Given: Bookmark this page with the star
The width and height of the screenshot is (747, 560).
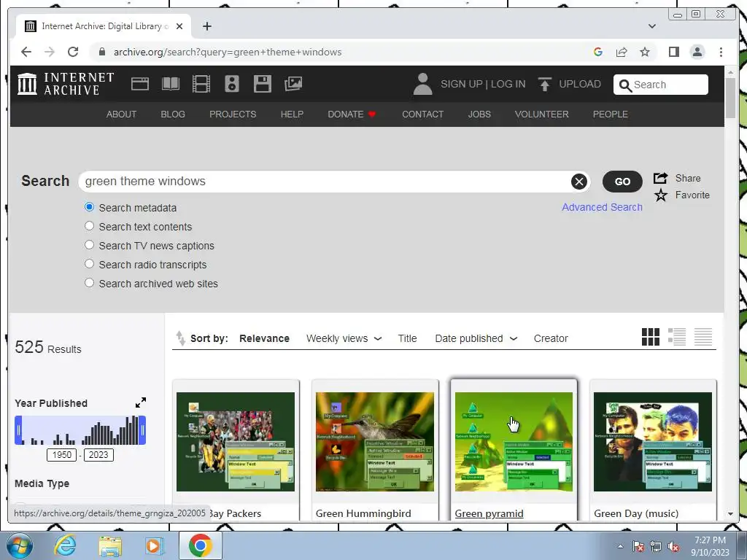Looking at the screenshot, I should pyautogui.click(x=645, y=52).
